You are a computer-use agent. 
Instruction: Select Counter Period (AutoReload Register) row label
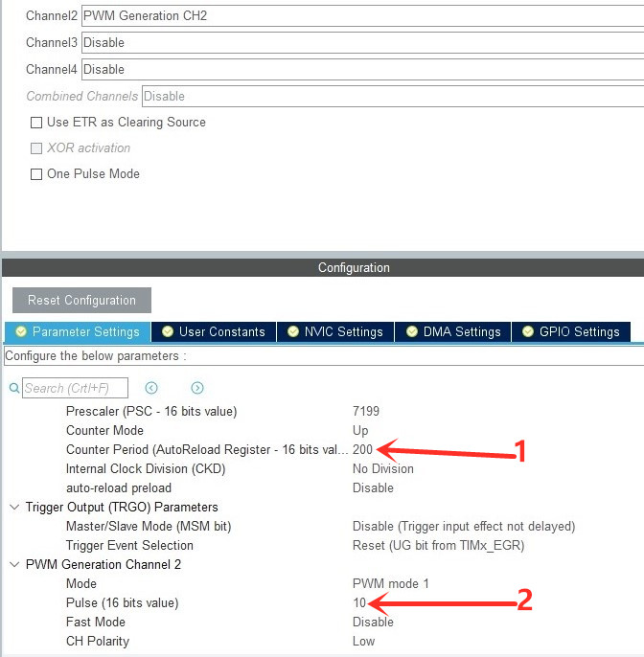207,449
